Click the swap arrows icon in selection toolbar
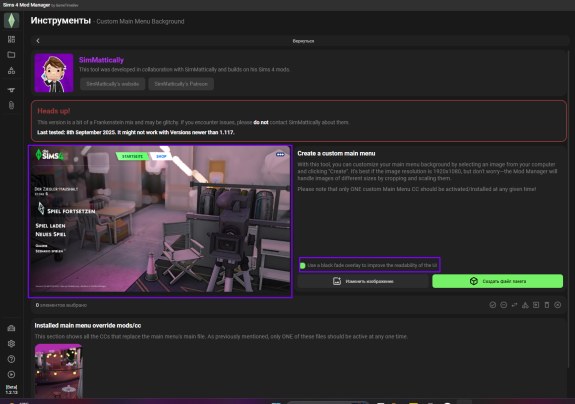This screenshot has height=404, width=575. [514, 305]
